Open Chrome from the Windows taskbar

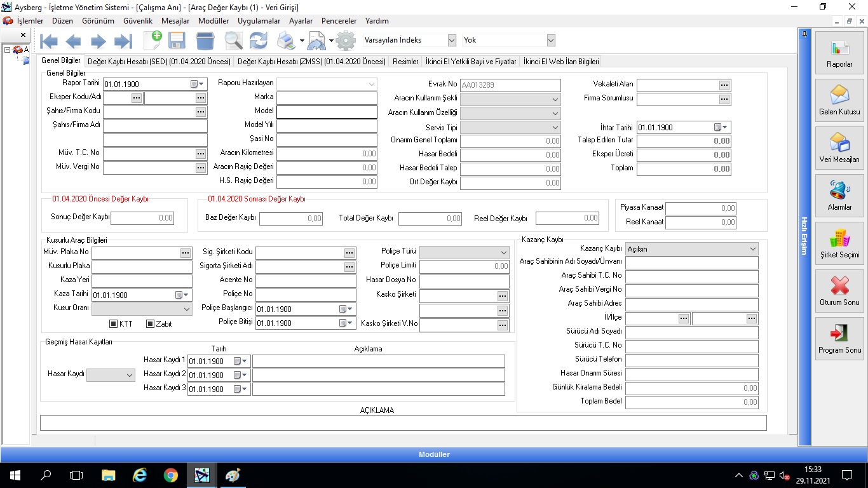(170, 475)
